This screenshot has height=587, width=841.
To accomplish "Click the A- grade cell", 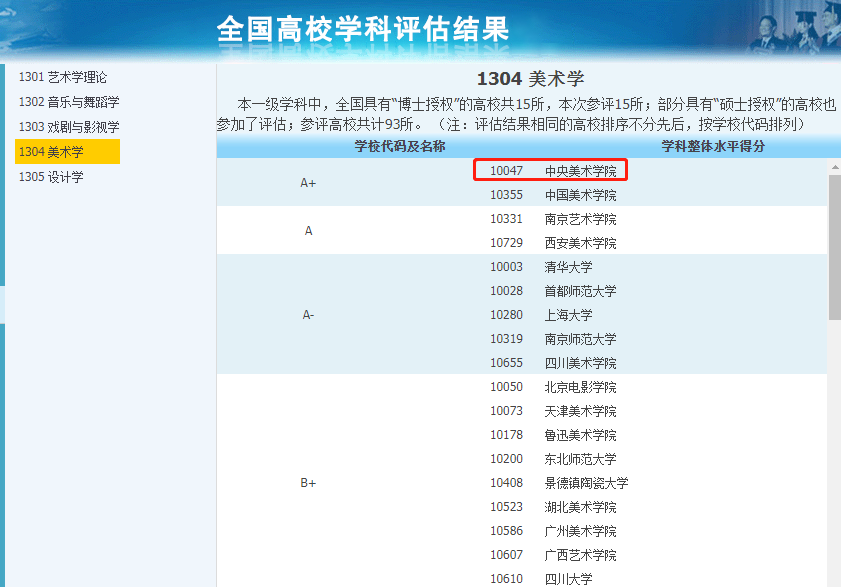I will 308,315.
